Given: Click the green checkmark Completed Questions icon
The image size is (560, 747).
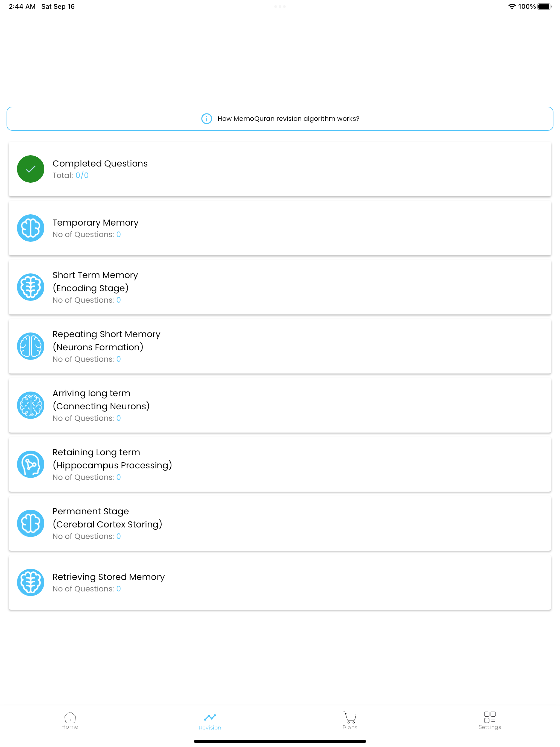Looking at the screenshot, I should pyautogui.click(x=30, y=169).
